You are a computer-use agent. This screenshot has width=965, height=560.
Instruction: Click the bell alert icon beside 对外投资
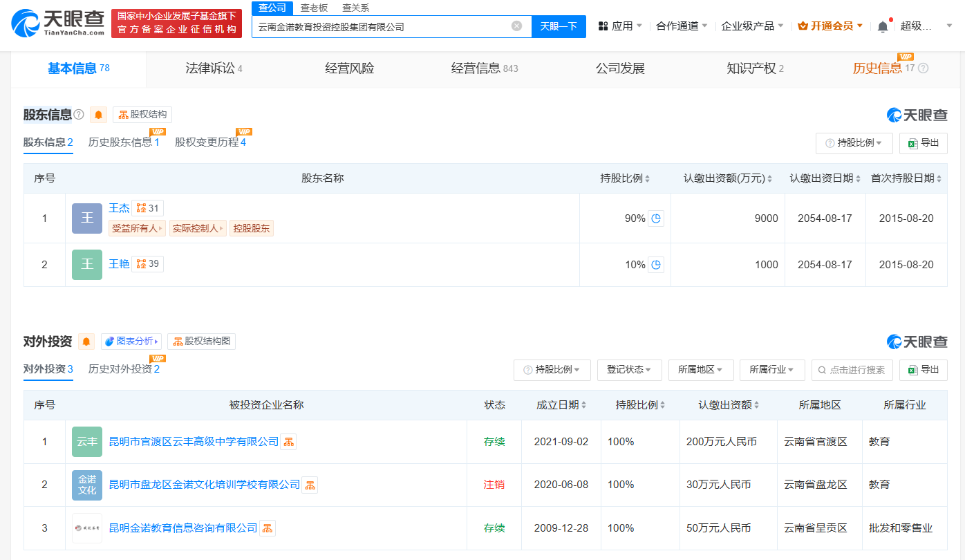pos(86,342)
